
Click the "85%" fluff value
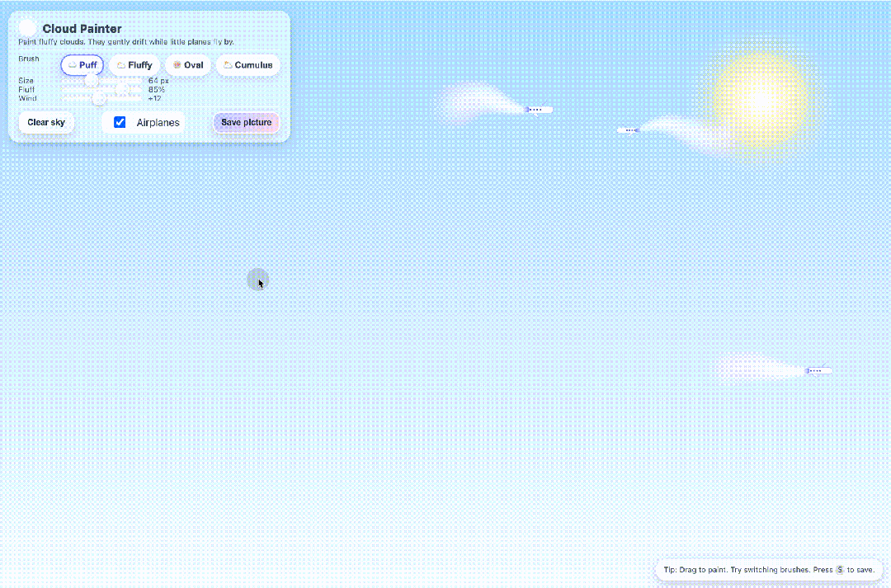[x=157, y=90]
